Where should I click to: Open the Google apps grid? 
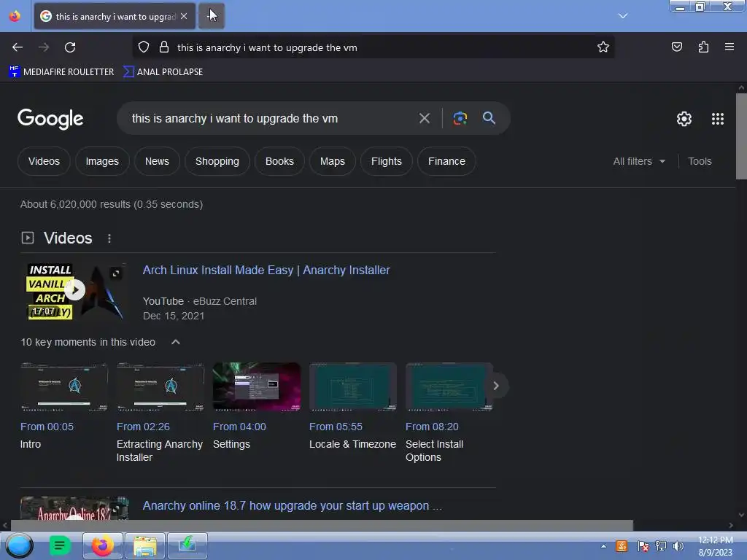click(x=718, y=119)
